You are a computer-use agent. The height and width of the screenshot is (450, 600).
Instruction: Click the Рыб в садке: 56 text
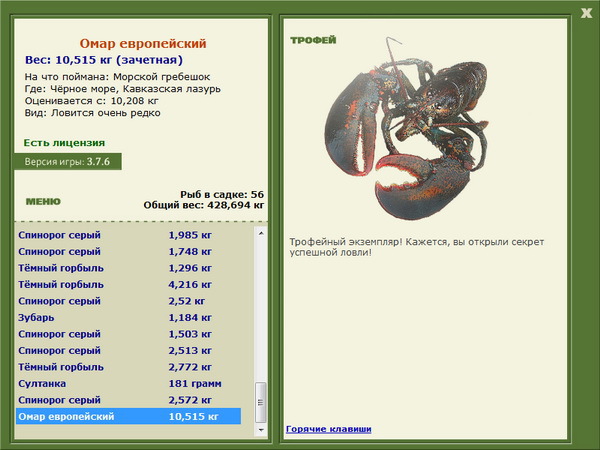pos(222,194)
